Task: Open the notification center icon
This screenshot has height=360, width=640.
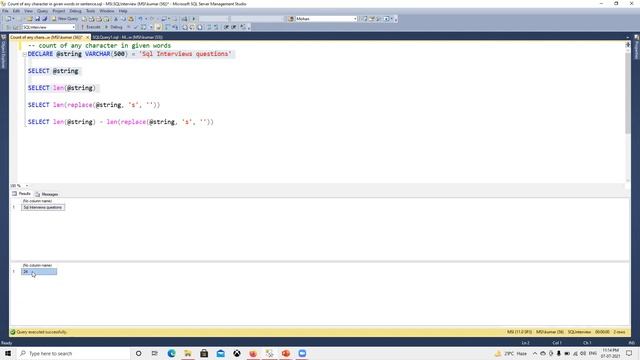Action: point(629,353)
